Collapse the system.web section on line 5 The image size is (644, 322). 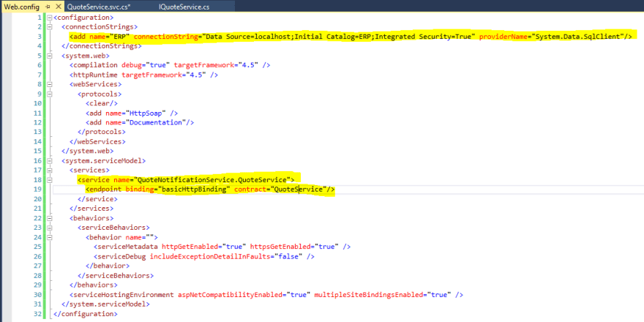click(x=50, y=56)
